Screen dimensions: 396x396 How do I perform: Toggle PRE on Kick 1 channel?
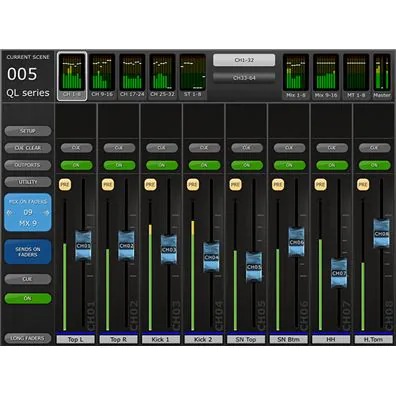click(150, 184)
